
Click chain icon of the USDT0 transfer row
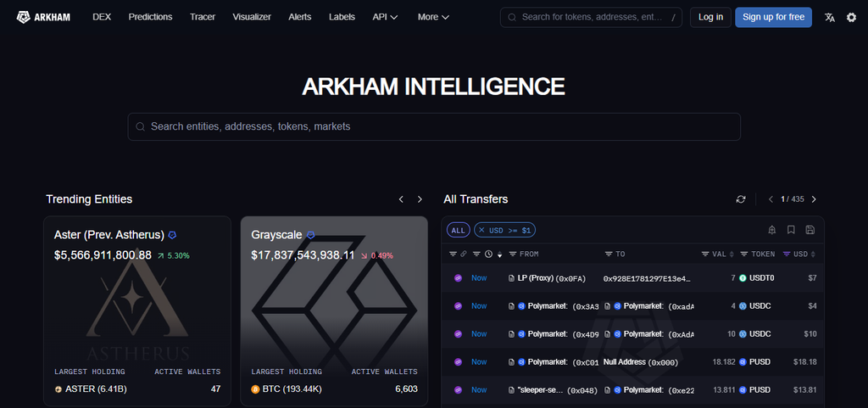pyautogui.click(x=458, y=278)
